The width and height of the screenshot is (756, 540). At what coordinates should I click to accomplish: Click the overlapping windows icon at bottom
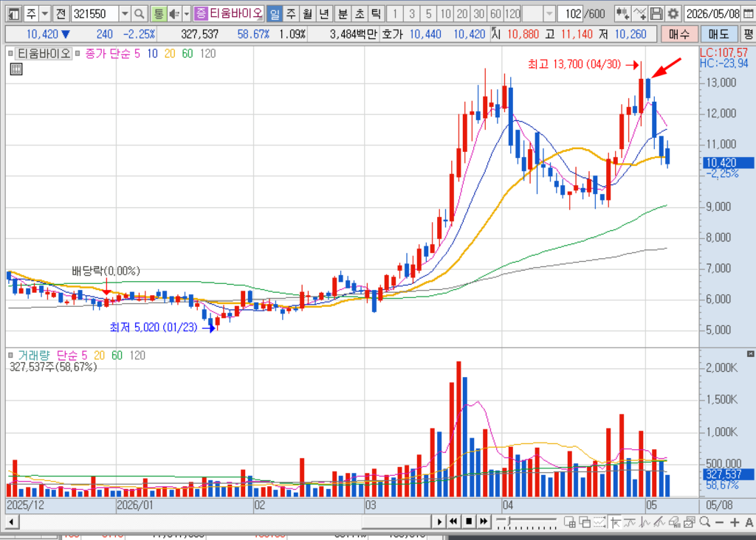click(x=585, y=522)
